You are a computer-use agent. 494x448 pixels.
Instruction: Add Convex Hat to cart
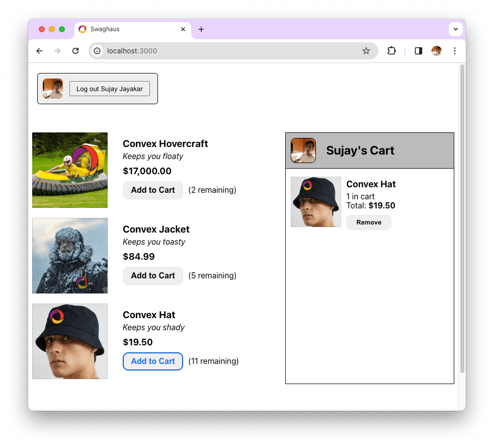[x=153, y=361]
